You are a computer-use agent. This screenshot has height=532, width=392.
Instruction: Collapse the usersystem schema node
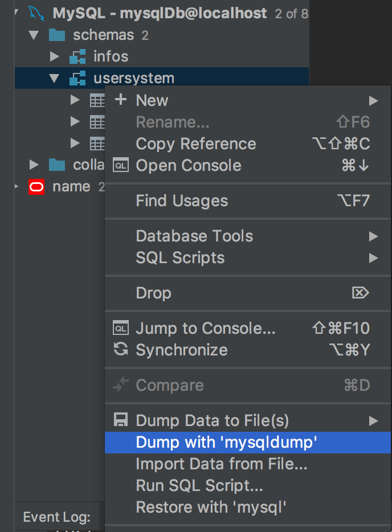point(54,79)
